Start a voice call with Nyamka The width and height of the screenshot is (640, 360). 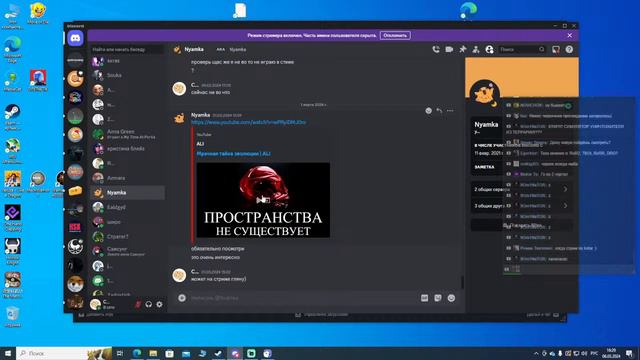point(436,49)
